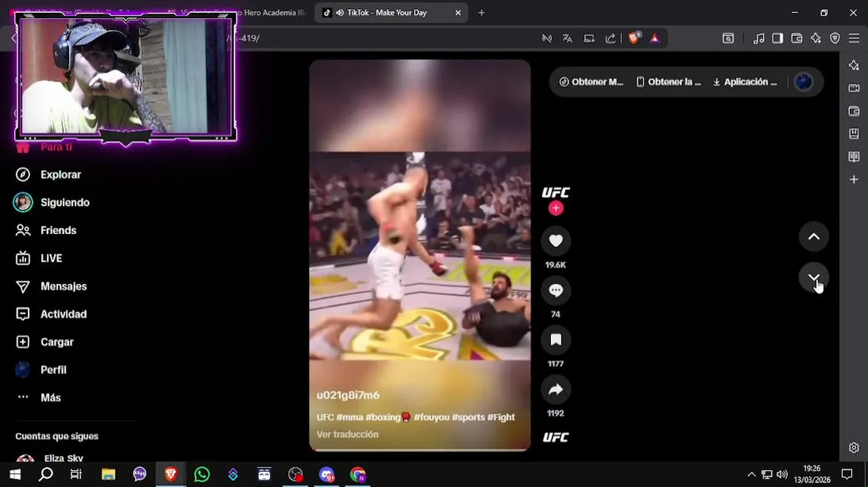Screen dimensions: 868x487
Task: Open a new browser tab
Action: tap(481, 13)
